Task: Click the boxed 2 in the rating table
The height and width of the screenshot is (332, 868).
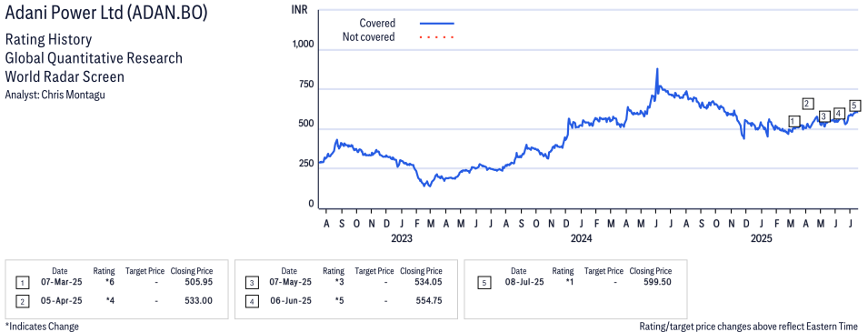Action: 22,302
